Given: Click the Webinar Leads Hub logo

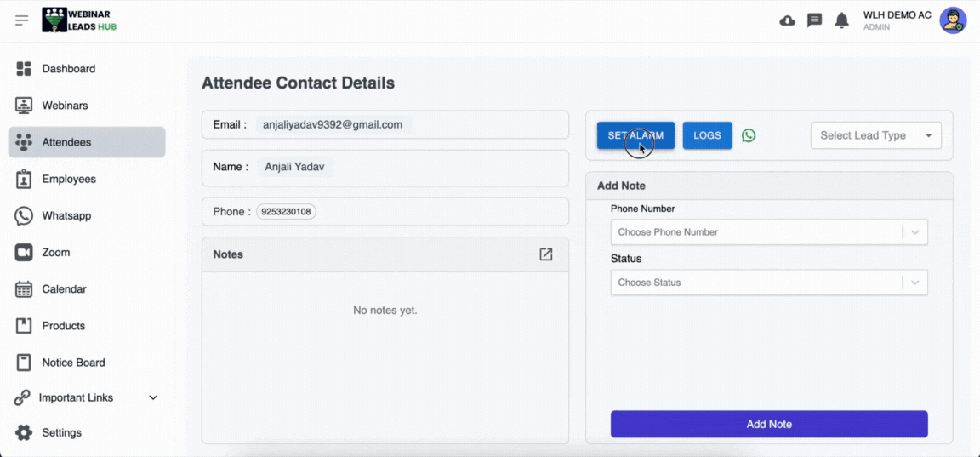Looking at the screenshot, I should [79, 20].
